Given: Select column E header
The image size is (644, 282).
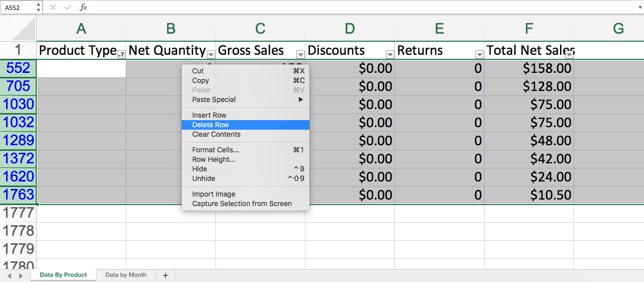Looking at the screenshot, I should pos(439,29).
